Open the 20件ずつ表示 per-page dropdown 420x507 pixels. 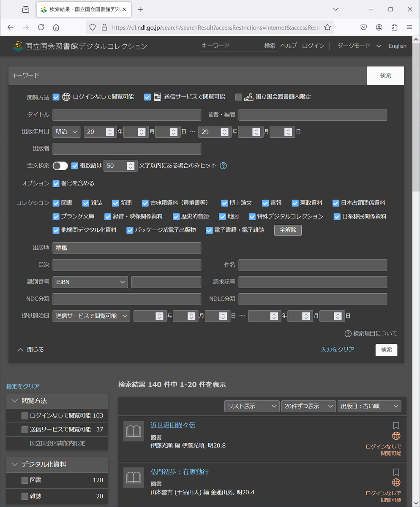click(x=308, y=406)
